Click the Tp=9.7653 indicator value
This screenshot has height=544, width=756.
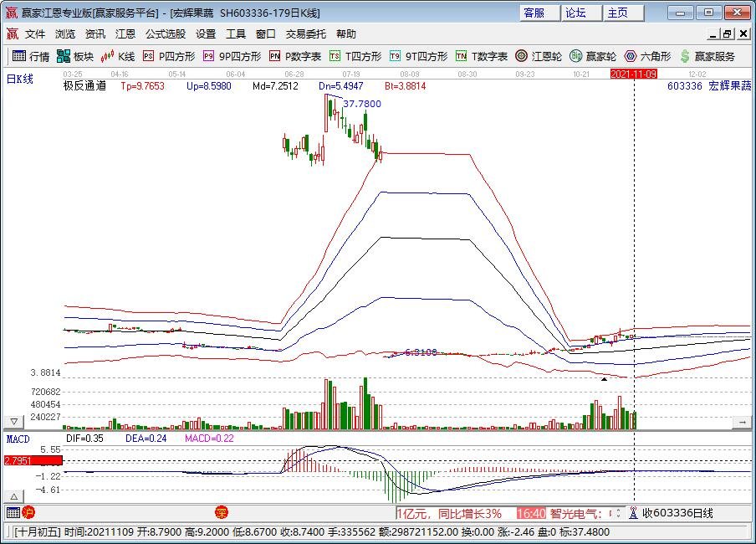(142, 86)
